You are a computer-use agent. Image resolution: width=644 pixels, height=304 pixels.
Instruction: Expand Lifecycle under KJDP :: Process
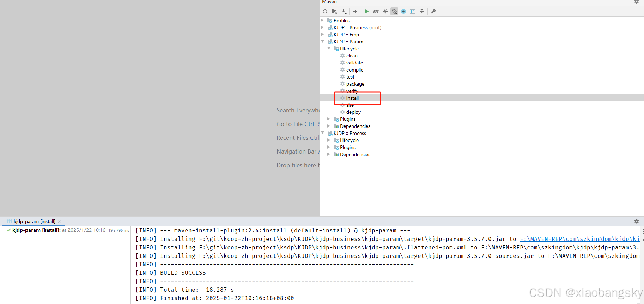point(329,140)
